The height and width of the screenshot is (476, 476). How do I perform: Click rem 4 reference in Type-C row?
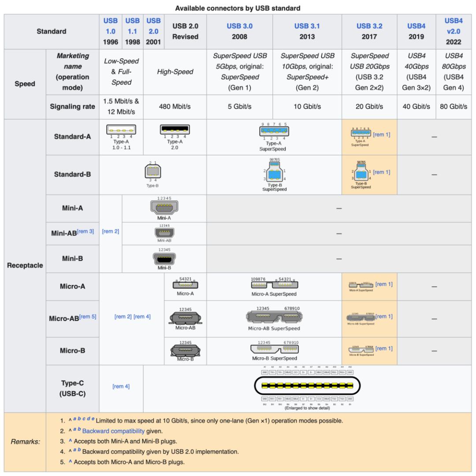pyautogui.click(x=121, y=386)
